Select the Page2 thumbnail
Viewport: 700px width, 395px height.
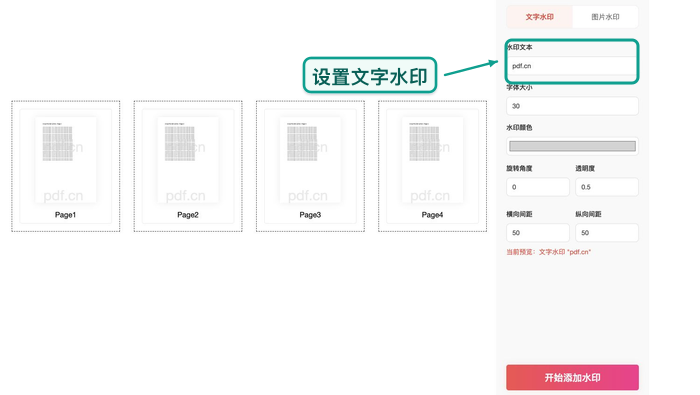pyautogui.click(x=188, y=166)
